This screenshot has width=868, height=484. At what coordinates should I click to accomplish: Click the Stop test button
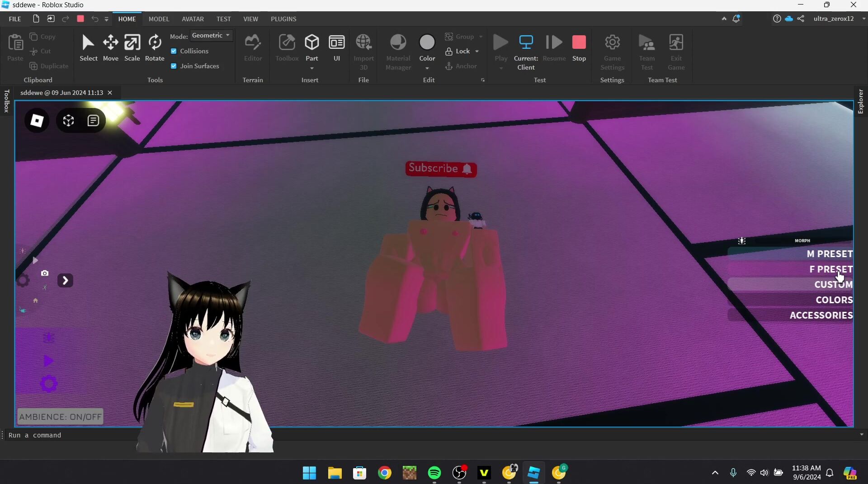pos(579,47)
